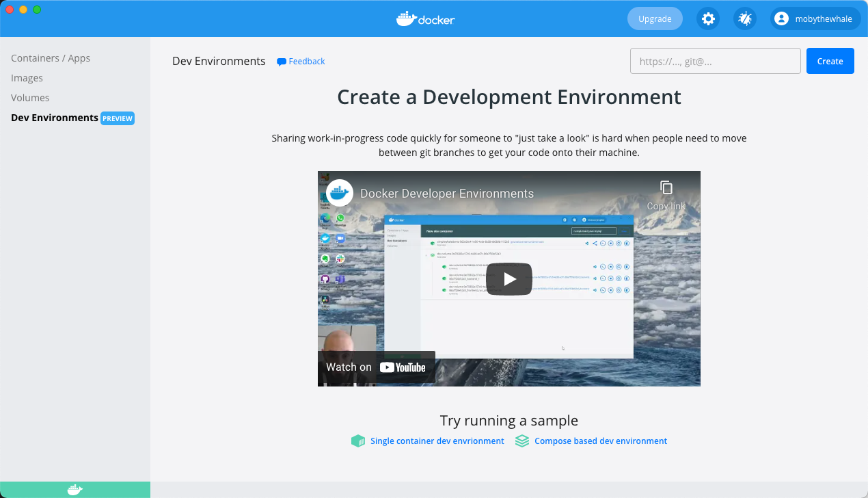The width and height of the screenshot is (868, 498).
Task: Click the Feedback speech bubble icon
Action: [x=280, y=61]
